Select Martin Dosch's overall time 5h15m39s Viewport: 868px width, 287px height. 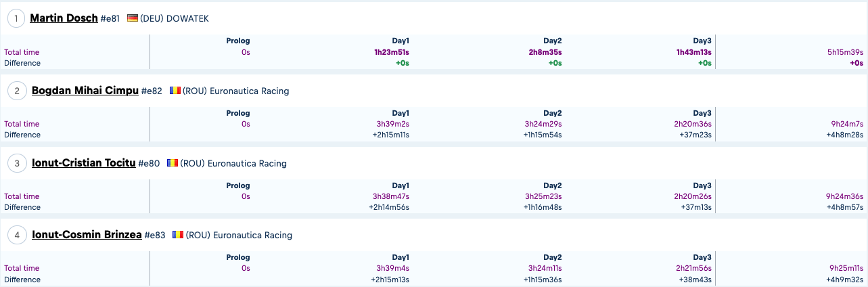point(846,51)
